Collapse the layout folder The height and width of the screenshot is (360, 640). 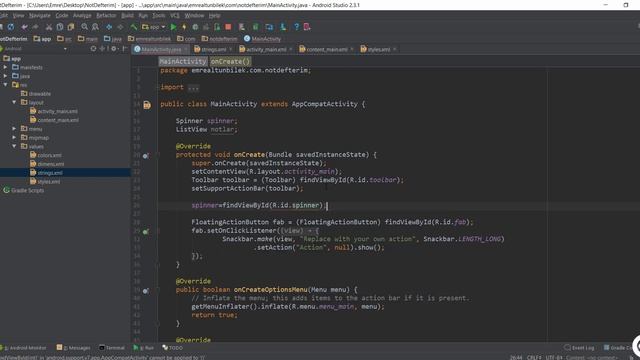tap(14, 102)
